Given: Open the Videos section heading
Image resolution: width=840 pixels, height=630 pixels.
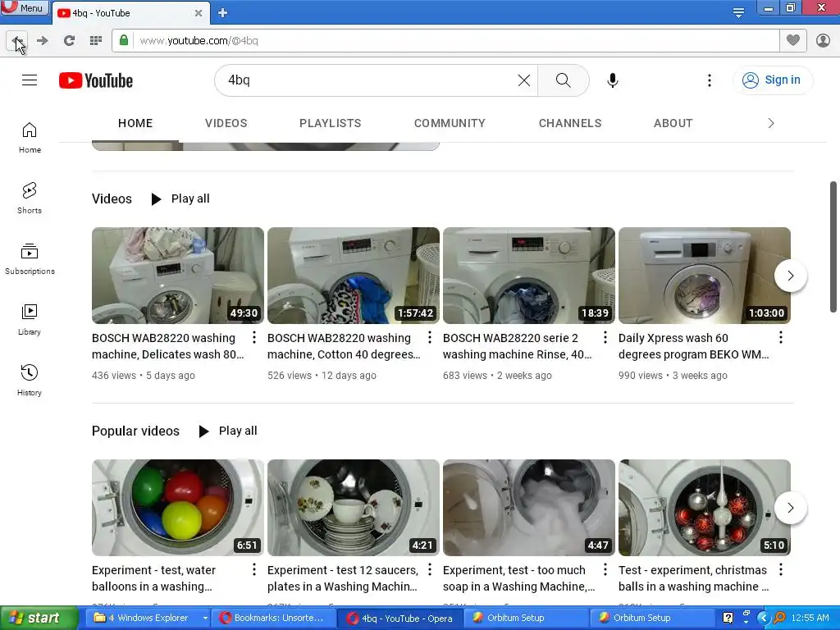Looking at the screenshot, I should tap(112, 199).
